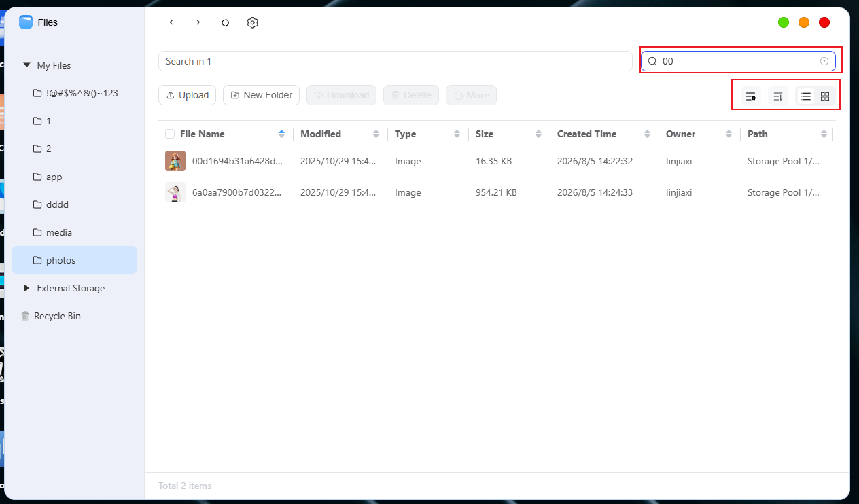Collapse the My Files tree

[x=27, y=65]
